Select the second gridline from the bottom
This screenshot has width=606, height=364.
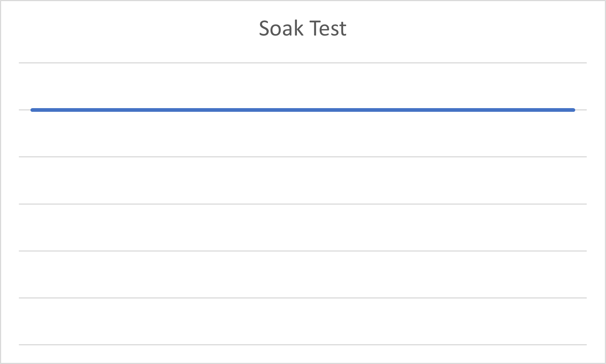(x=303, y=298)
